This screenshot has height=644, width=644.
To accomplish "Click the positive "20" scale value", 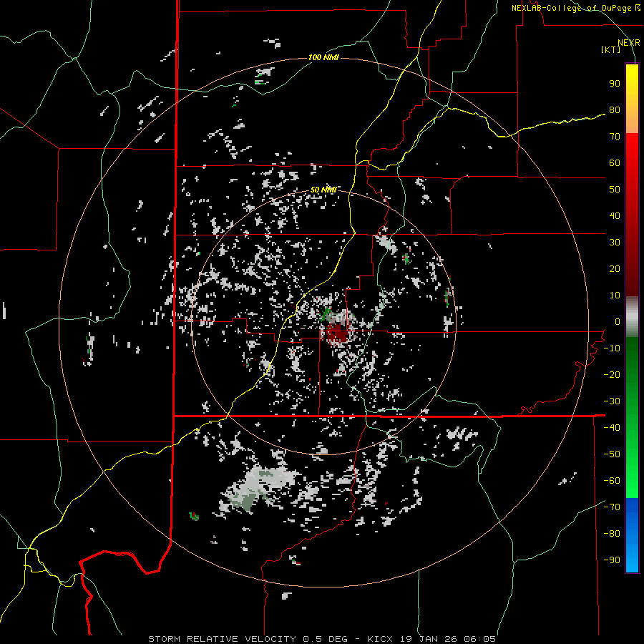I will click(615, 269).
